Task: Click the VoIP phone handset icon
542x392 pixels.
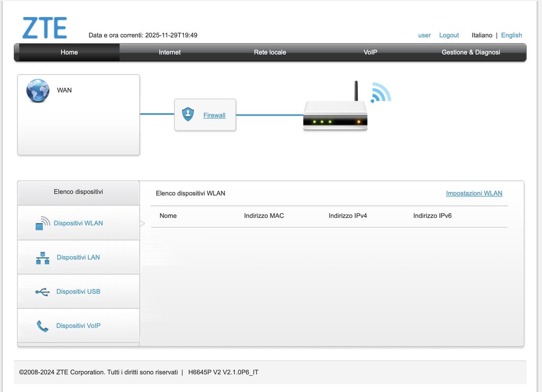Action: point(42,326)
